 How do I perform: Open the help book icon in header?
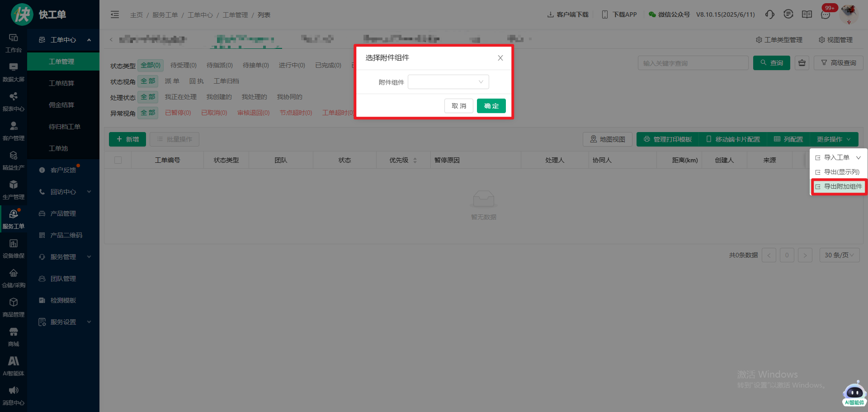point(807,14)
